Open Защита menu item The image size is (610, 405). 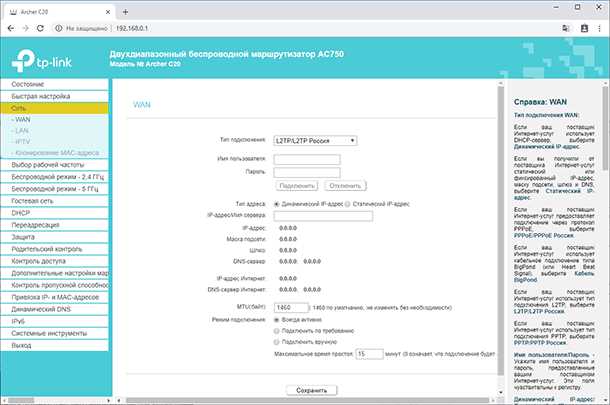[54, 237]
